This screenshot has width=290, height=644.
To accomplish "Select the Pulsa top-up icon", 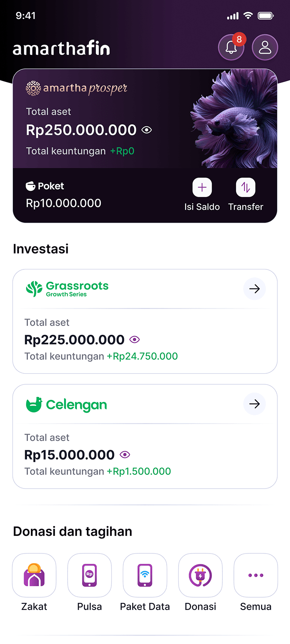I will 89,575.
